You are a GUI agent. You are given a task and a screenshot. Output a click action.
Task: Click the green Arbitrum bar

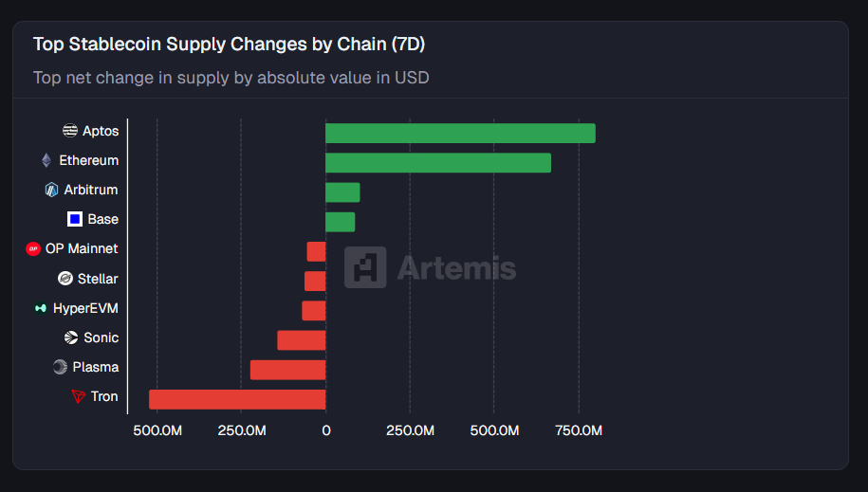tap(342, 192)
